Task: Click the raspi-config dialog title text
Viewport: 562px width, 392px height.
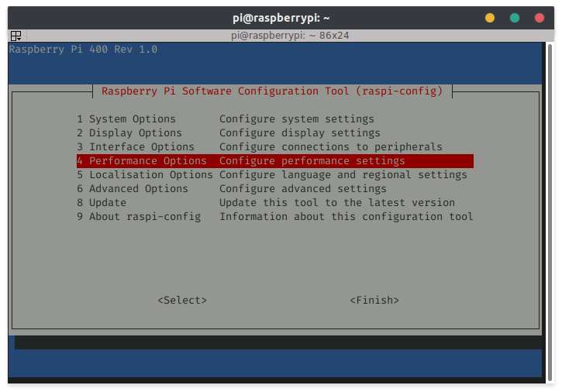Action: [272, 91]
